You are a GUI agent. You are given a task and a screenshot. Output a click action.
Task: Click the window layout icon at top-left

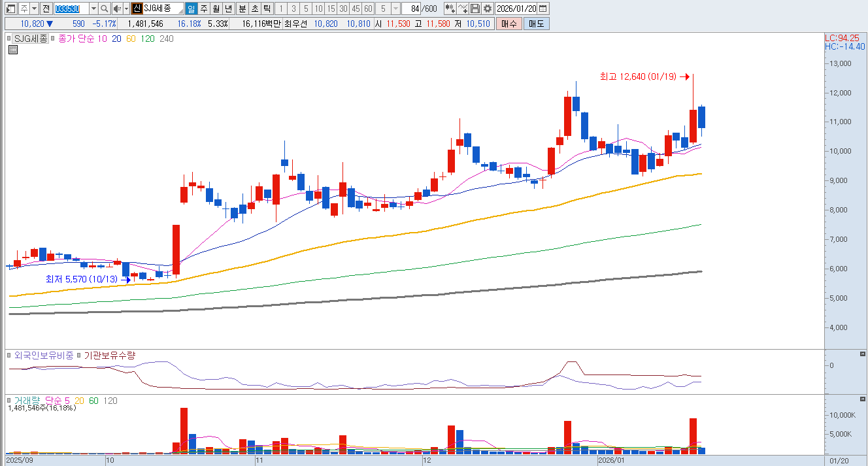(x=10, y=8)
